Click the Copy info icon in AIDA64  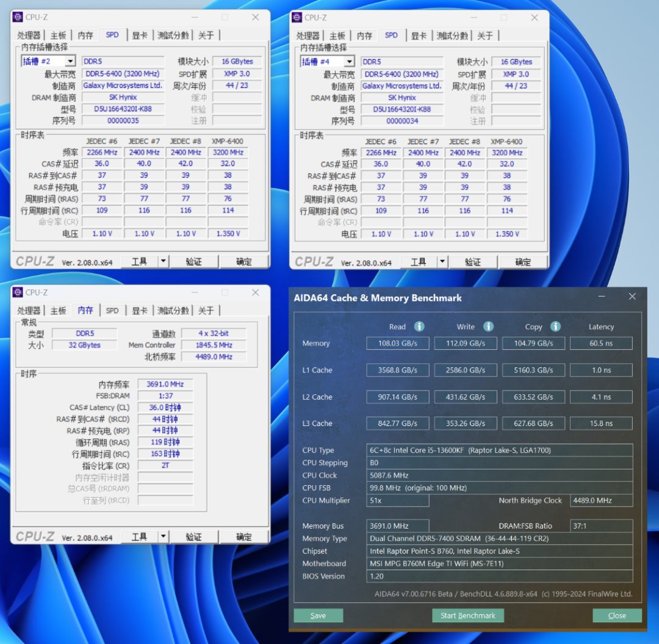[556, 326]
